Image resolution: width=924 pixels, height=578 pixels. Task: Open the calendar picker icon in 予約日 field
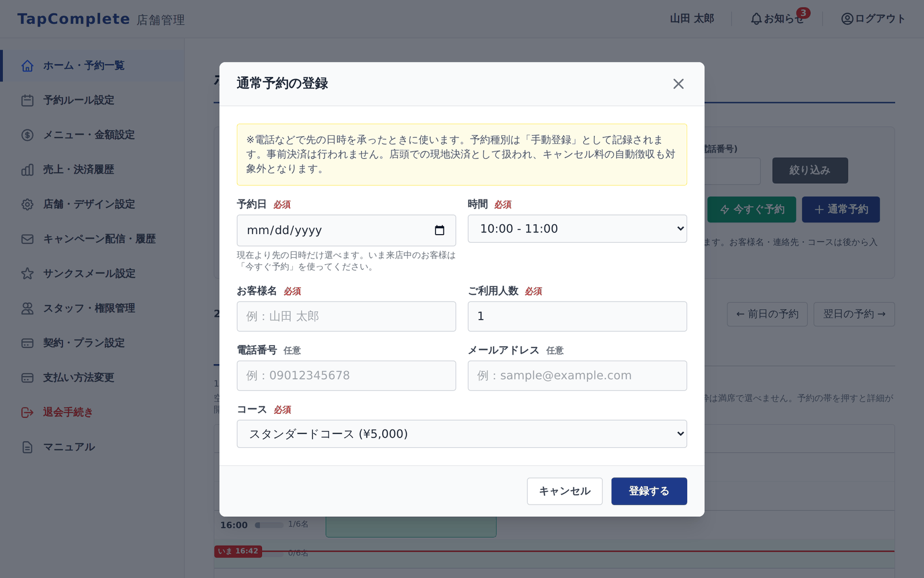439,230
